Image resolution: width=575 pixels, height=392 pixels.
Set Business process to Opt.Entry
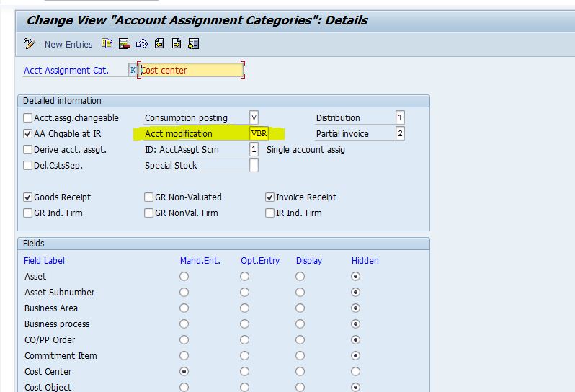click(x=244, y=324)
